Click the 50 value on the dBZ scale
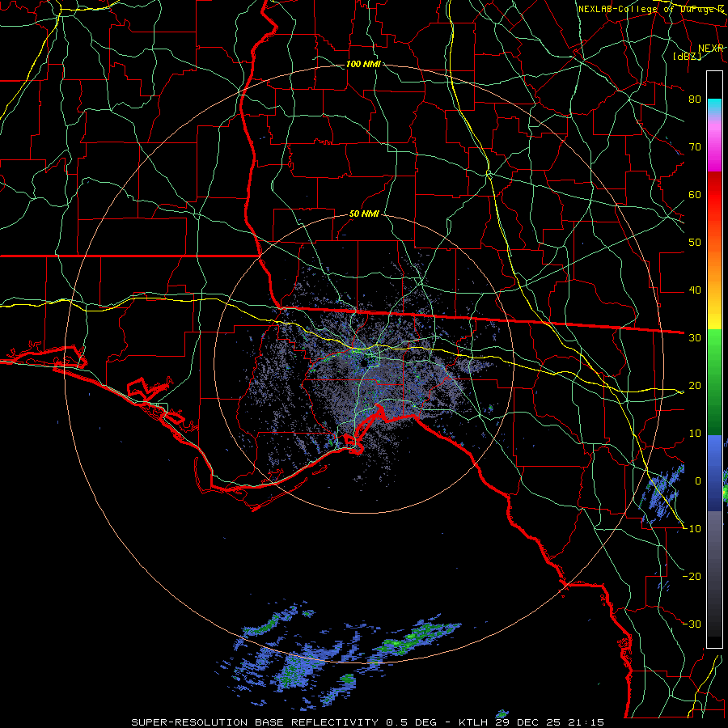This screenshot has width=728, height=728. (x=695, y=243)
